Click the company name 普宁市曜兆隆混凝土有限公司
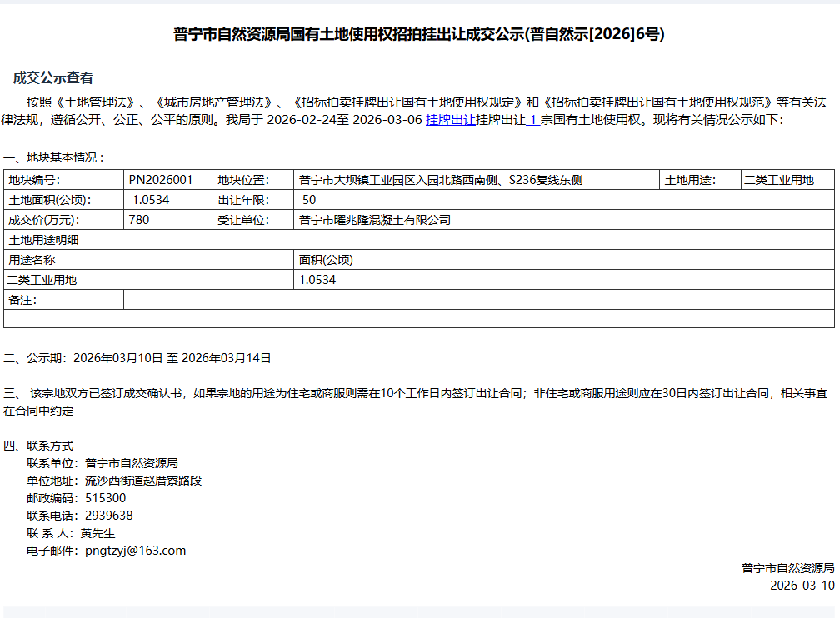 pos(375,220)
